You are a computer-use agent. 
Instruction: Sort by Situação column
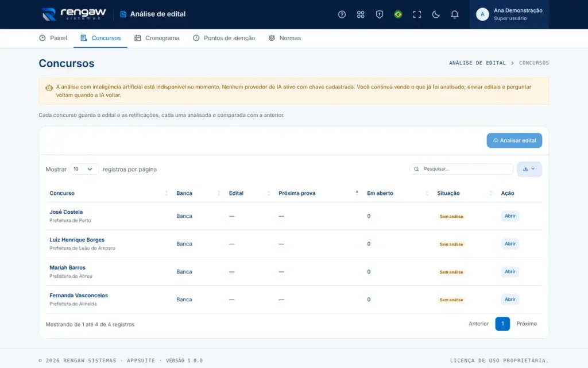point(464,193)
